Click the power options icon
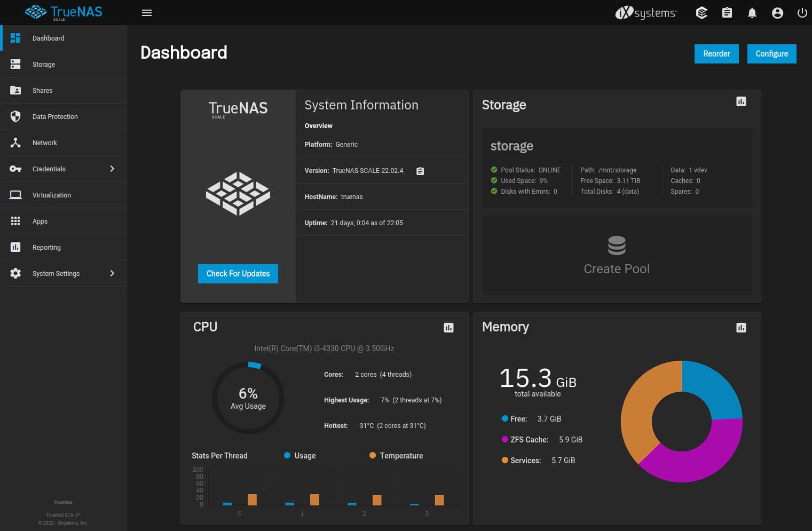The height and width of the screenshot is (531, 812). tap(802, 12)
